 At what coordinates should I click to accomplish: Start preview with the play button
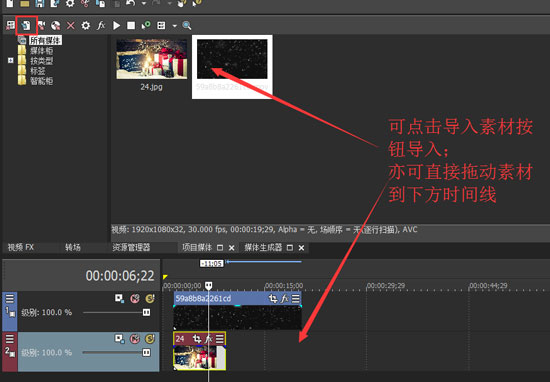(116, 25)
